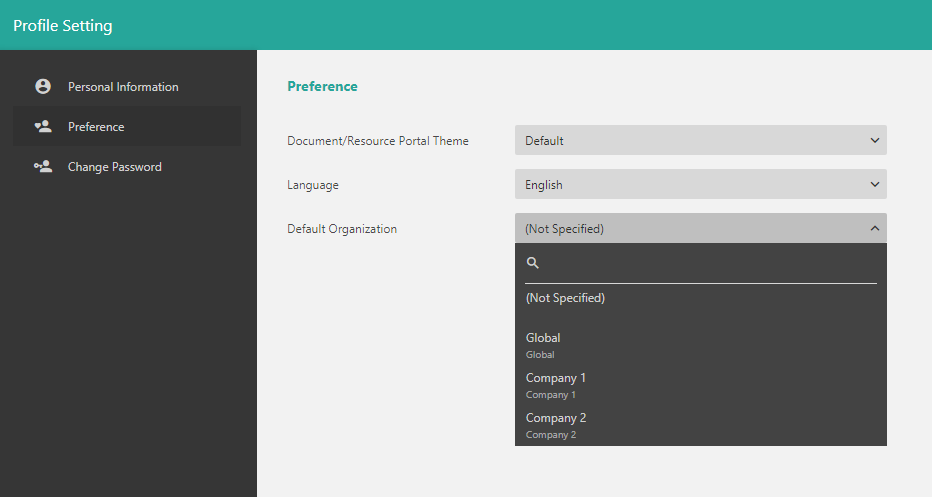Pick Company 2 from organization list
932x497 pixels.
(x=556, y=424)
